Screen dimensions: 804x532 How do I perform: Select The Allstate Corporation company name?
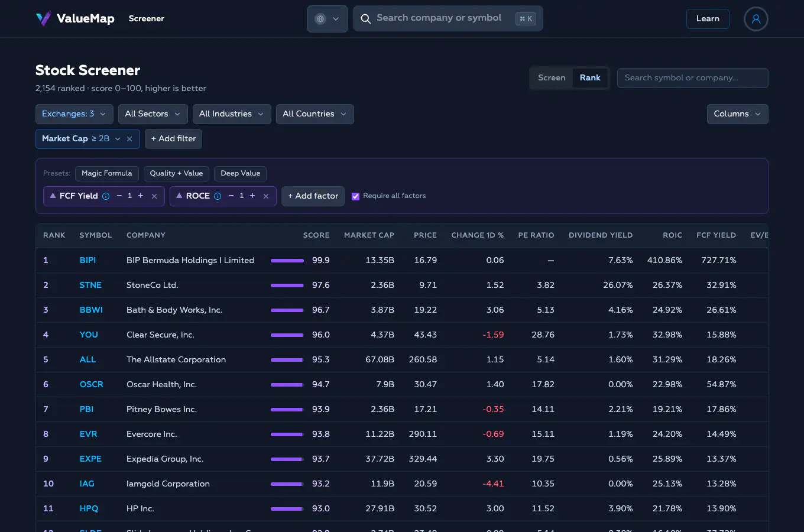coord(176,360)
